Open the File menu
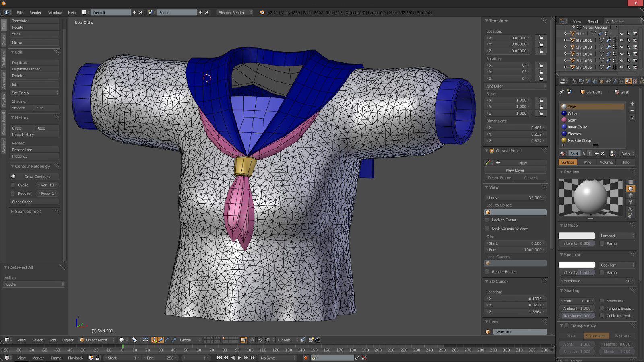This screenshot has height=362, width=644. click(20, 12)
